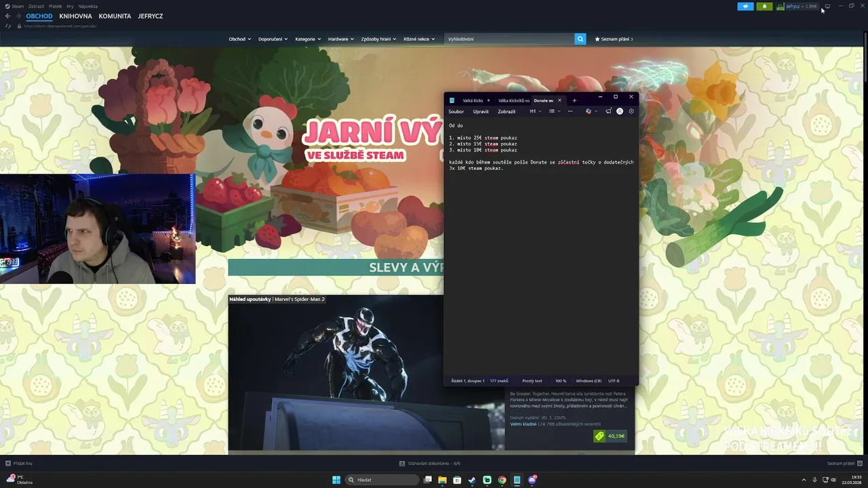Screen dimensions: 868x488
Task: Click the blue store search magnifier button
Action: pyautogui.click(x=580, y=39)
